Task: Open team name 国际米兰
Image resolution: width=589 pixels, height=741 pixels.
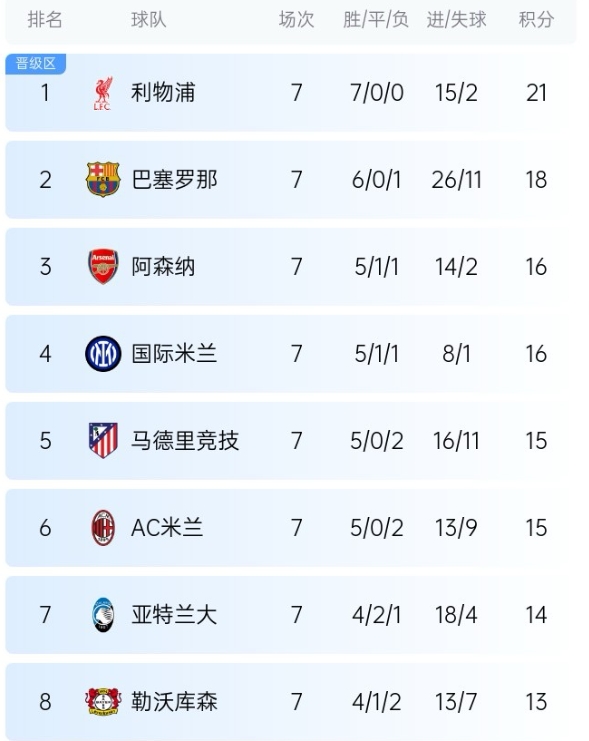Action: 174,353
